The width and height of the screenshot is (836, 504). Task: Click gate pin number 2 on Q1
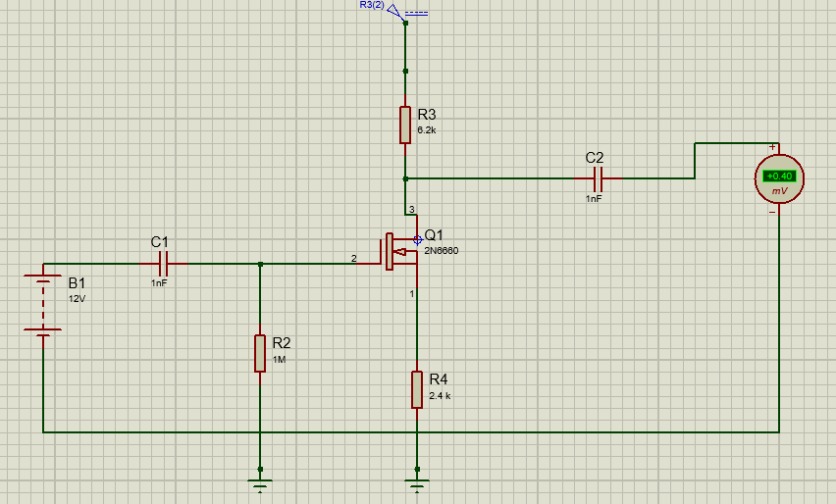[354, 259]
